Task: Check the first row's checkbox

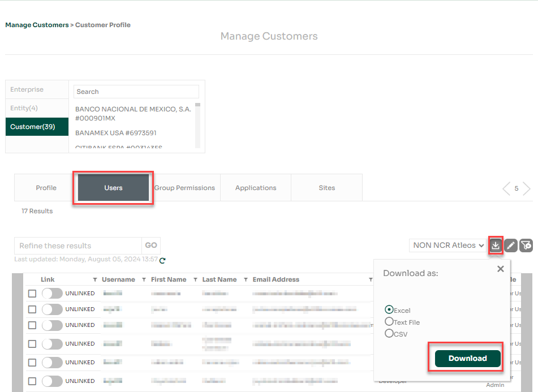Action: 32,293
